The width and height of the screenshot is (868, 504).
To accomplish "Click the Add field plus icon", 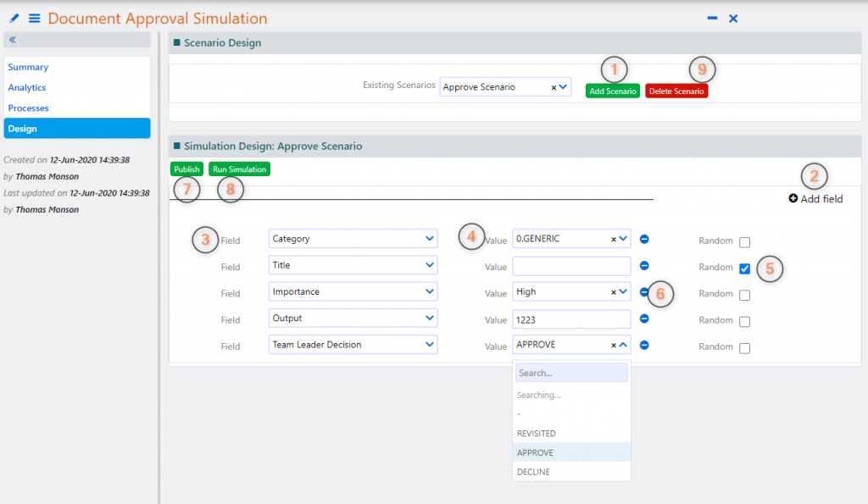I will tap(792, 198).
